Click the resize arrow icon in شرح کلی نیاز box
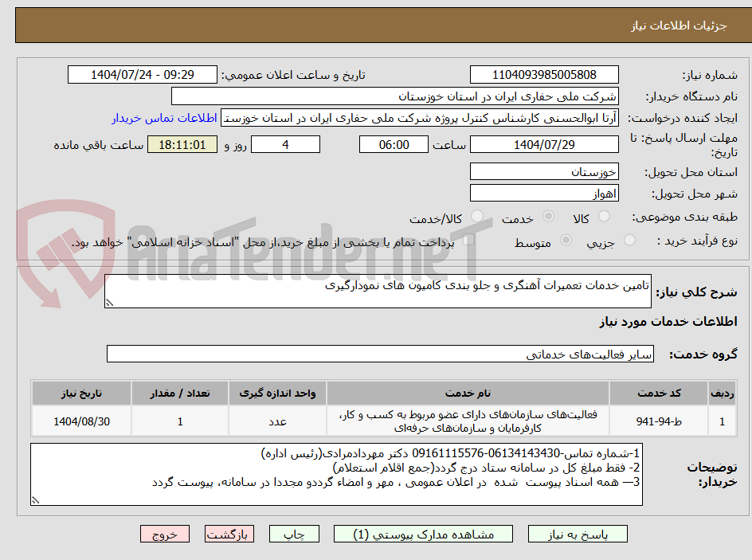 109,301
